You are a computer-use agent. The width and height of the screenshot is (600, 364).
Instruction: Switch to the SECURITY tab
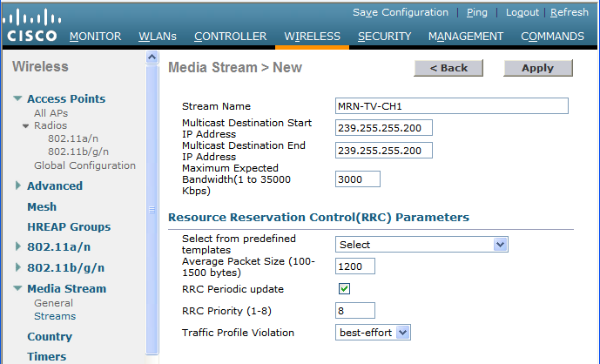[x=383, y=37]
